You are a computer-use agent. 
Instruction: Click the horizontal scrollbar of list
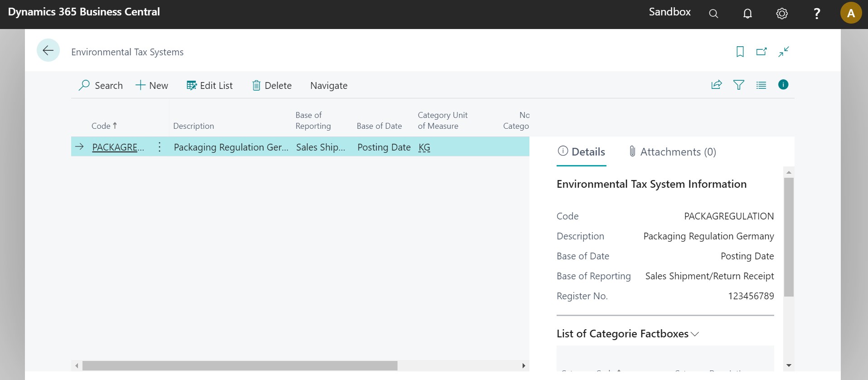tap(239, 365)
